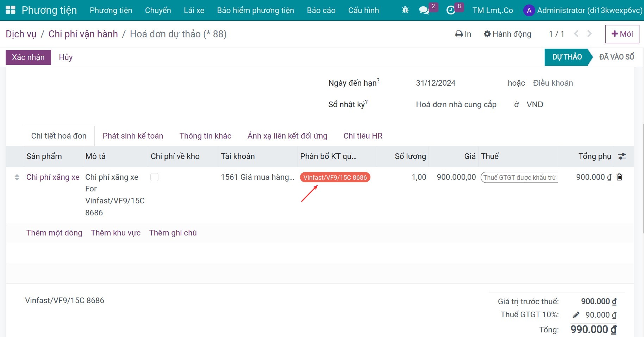Open the conversations chat icon

424,10
